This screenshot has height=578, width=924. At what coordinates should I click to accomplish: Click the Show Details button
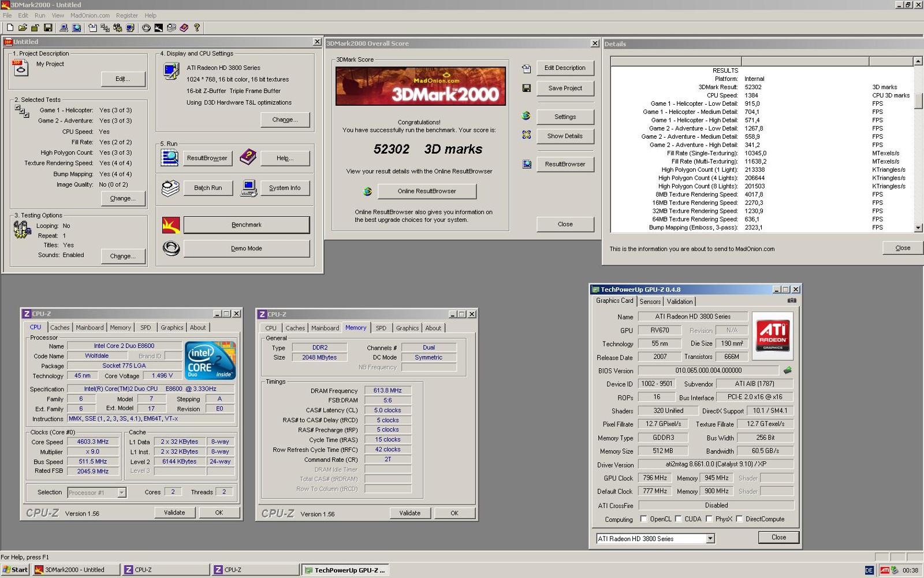point(565,136)
